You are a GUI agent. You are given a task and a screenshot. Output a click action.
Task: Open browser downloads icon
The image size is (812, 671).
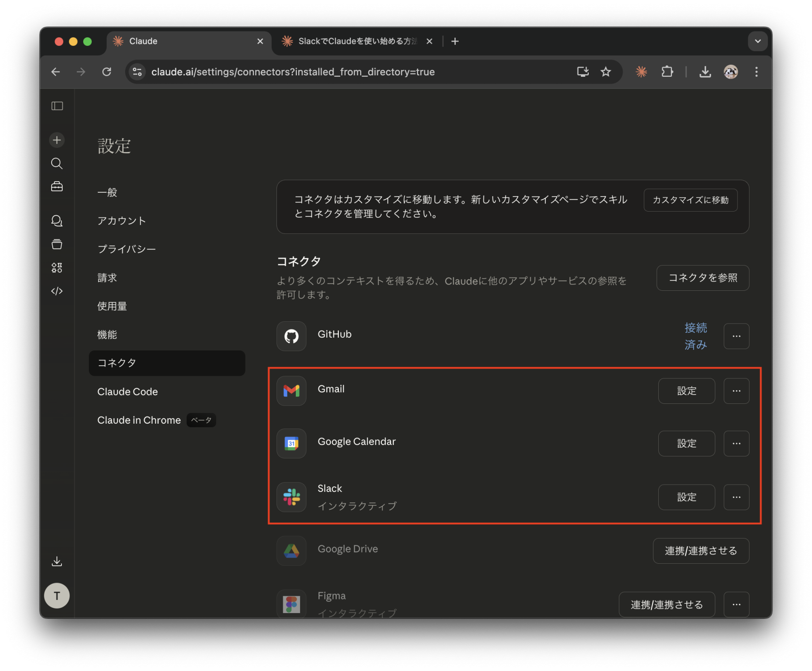705,71
